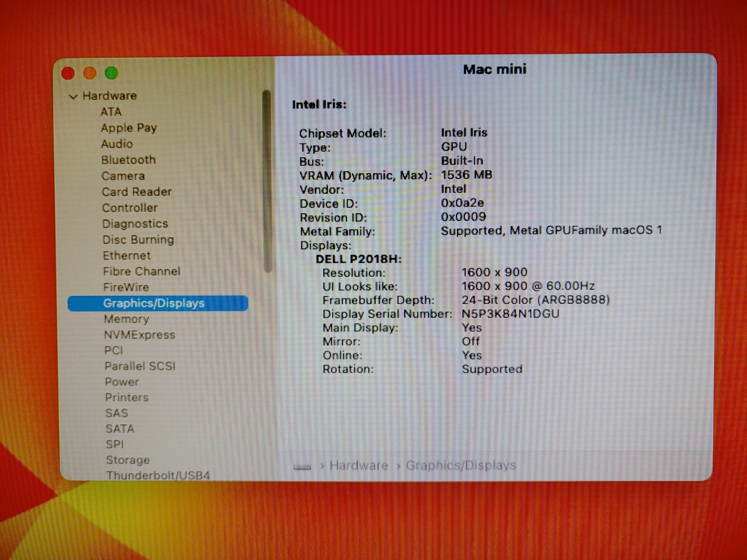Image resolution: width=747 pixels, height=560 pixels.
Task: Select Storage in the sidebar
Action: (128, 460)
